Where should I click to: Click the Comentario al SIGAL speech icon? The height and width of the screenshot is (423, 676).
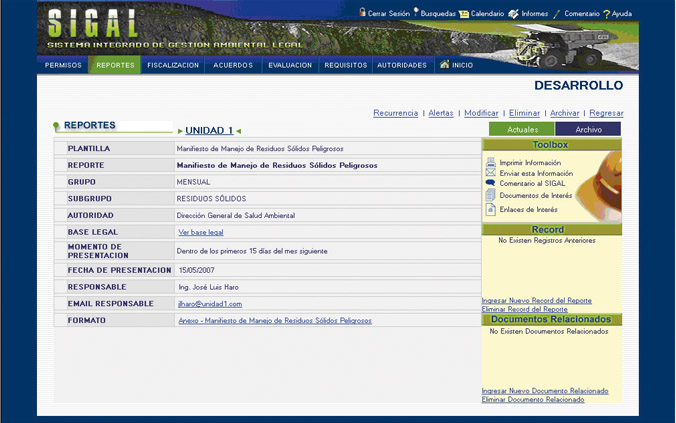490,184
